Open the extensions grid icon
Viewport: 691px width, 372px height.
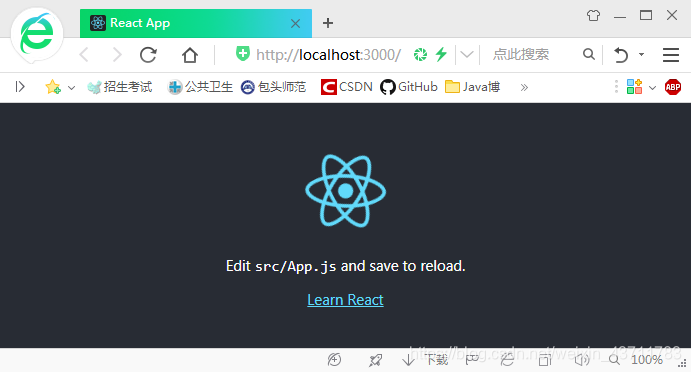coord(634,87)
